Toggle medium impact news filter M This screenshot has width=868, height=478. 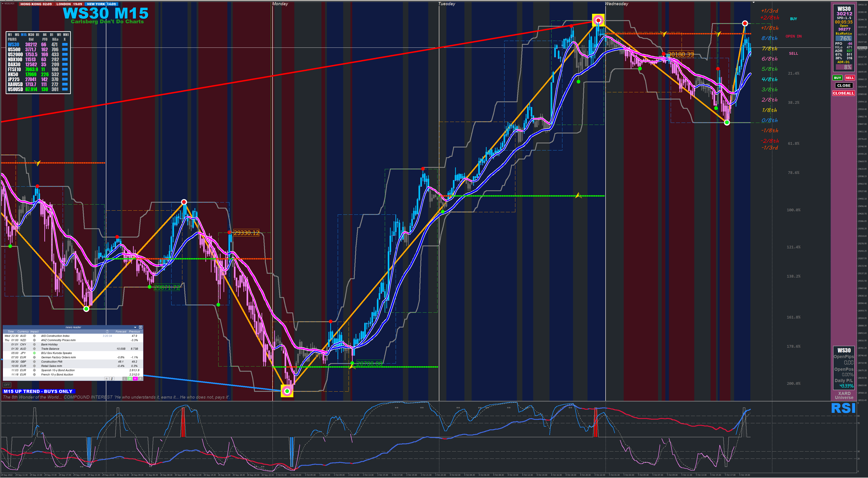coord(130,379)
